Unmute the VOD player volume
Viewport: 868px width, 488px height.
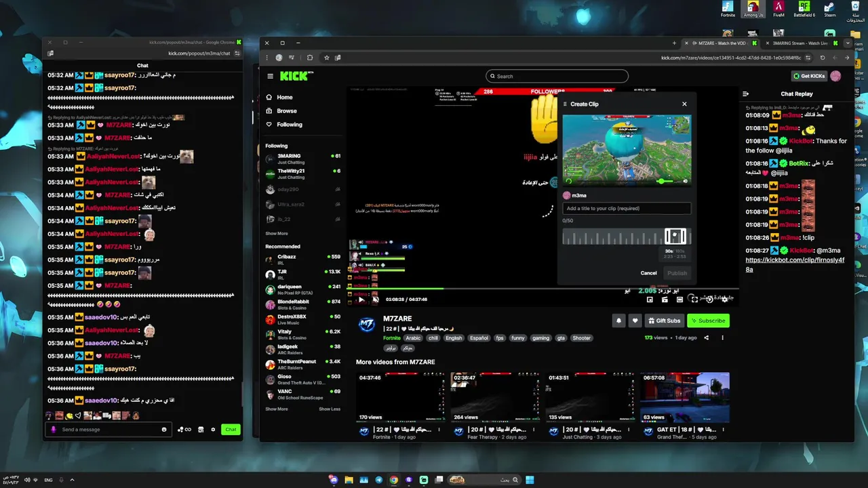tap(374, 300)
